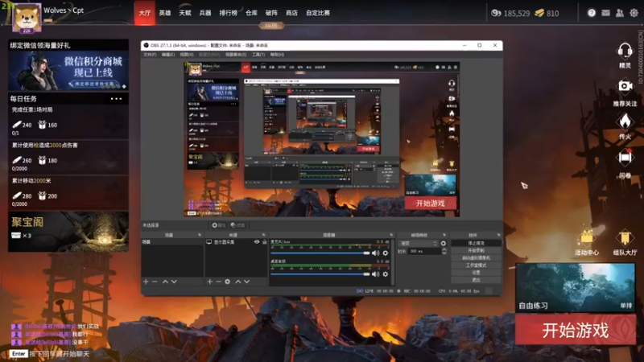The width and height of the screenshot is (644, 362).
Task: Click OBS source properties gear button
Action: click(x=219, y=225)
